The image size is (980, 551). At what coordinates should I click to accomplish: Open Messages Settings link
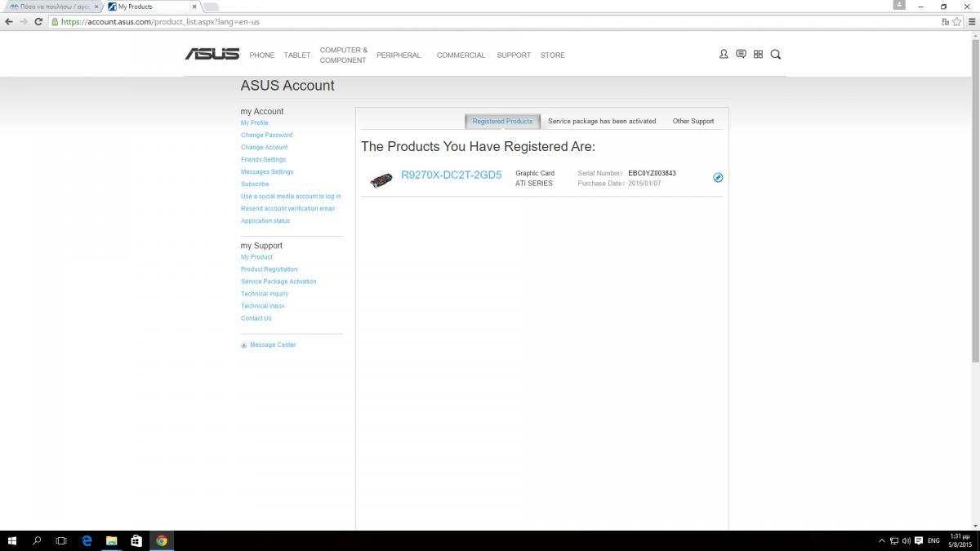[267, 172]
